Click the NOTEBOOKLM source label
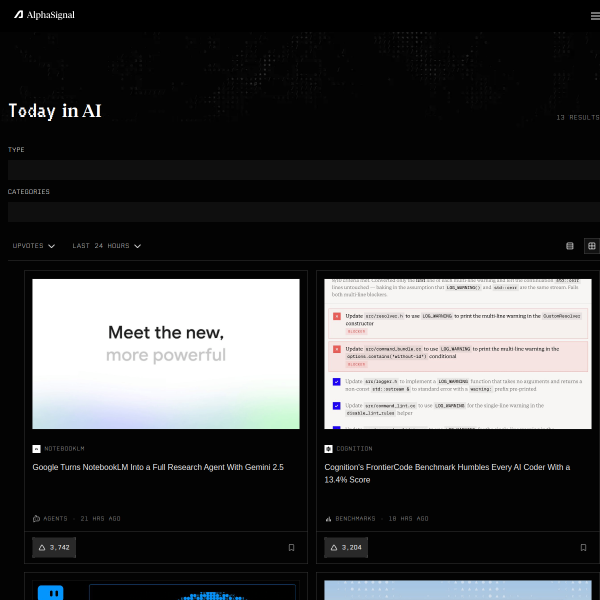Image resolution: width=600 pixels, height=600 pixels. pyautogui.click(x=64, y=449)
